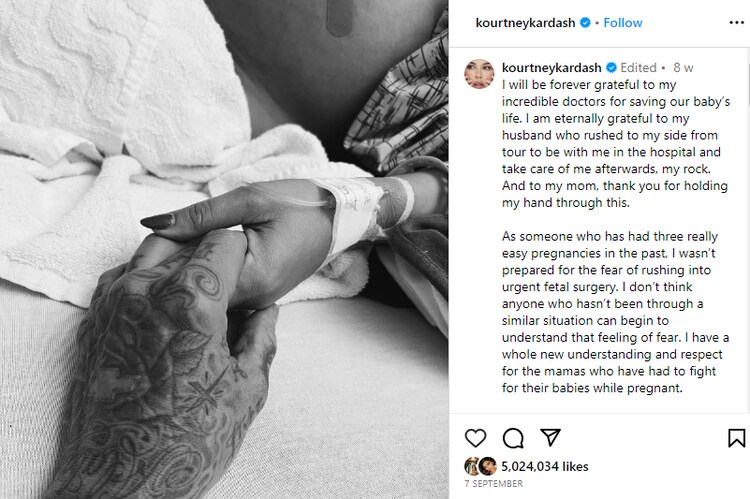Click the second liker avatar beside the likes count
The image size is (750, 499).
tap(487, 466)
